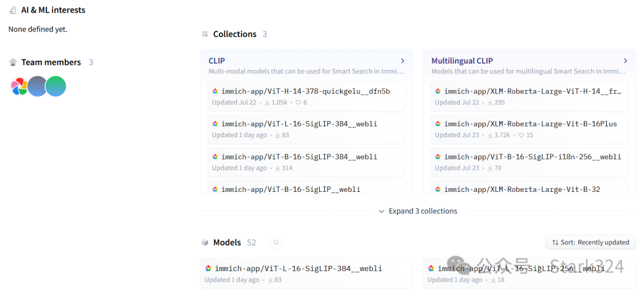Click the 314 downloads count
644x292 pixels.
pyautogui.click(x=287, y=168)
